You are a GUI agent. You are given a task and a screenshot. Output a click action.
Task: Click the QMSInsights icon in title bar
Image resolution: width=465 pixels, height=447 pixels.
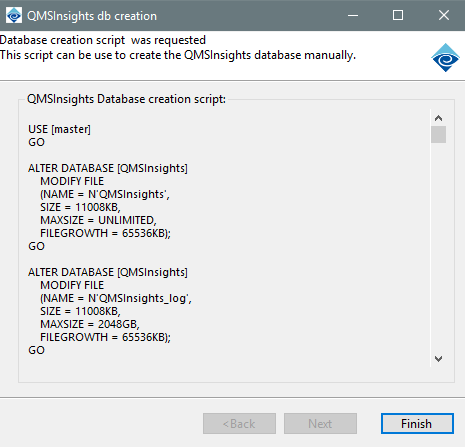14,15
